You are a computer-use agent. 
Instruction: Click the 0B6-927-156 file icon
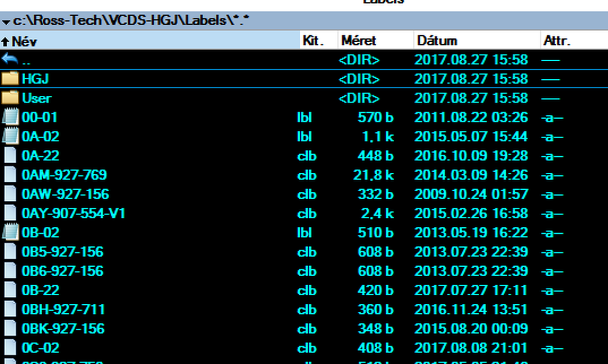pyautogui.click(x=10, y=271)
